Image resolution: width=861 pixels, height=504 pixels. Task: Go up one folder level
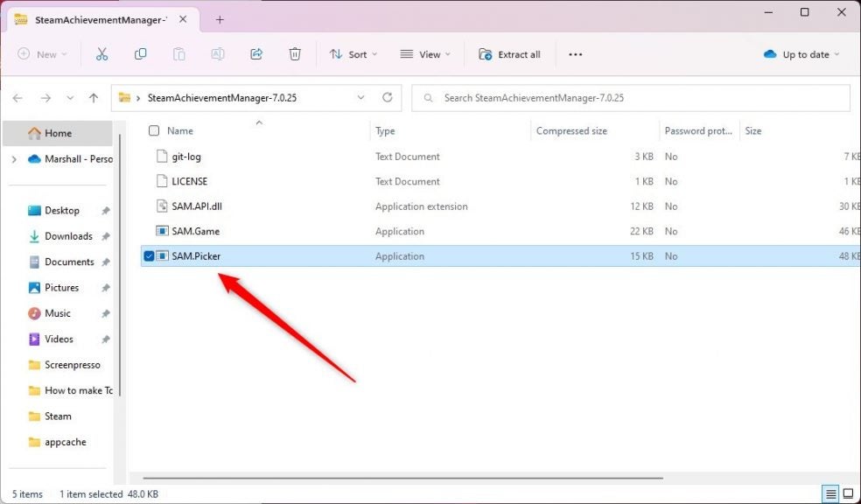94,98
